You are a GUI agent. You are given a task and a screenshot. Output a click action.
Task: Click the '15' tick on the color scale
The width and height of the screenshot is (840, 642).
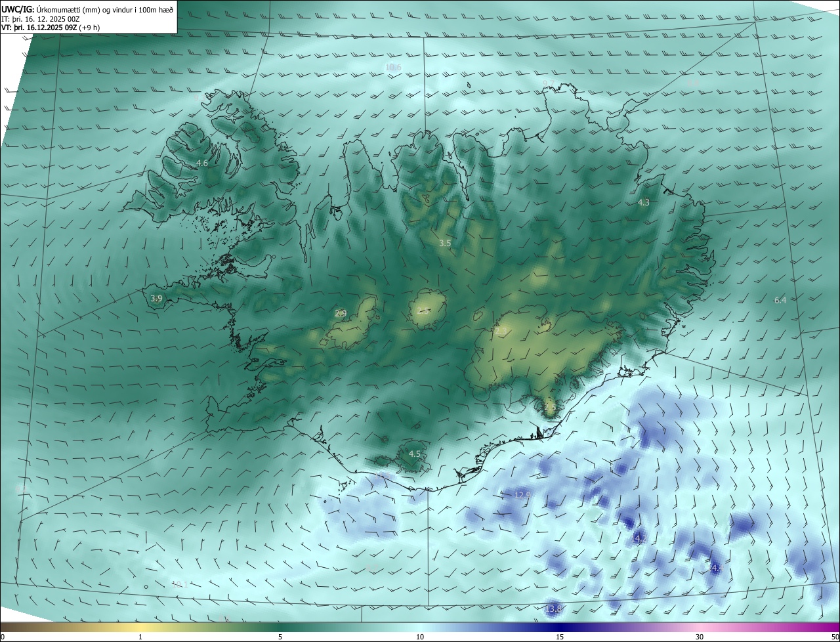560,637
